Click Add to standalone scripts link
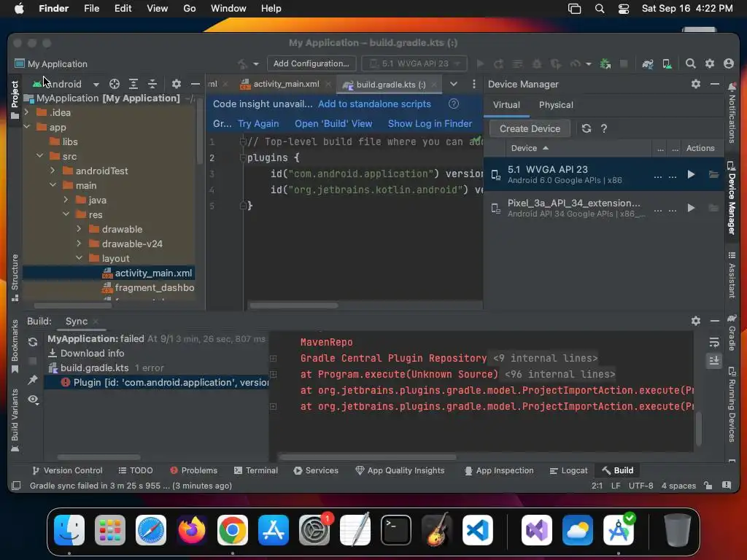Screen dimensions: 747x560 (x=374, y=104)
